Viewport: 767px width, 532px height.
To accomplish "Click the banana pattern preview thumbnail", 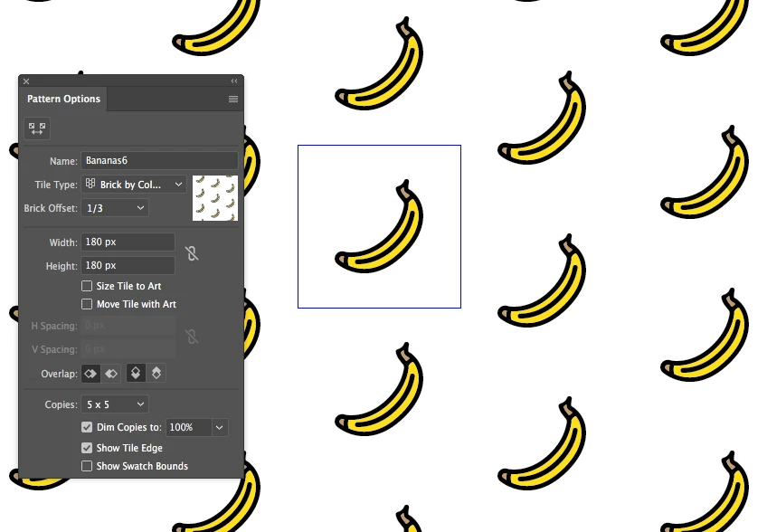I will 215,198.
